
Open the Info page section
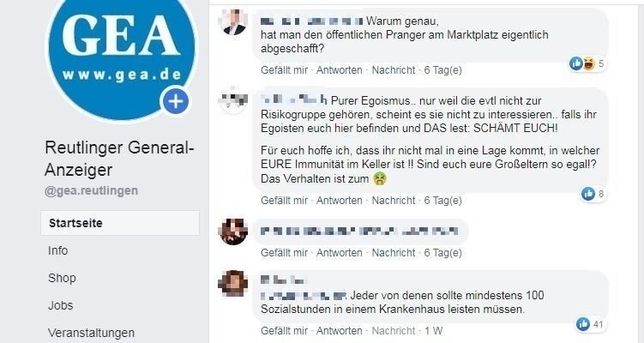click(x=58, y=250)
